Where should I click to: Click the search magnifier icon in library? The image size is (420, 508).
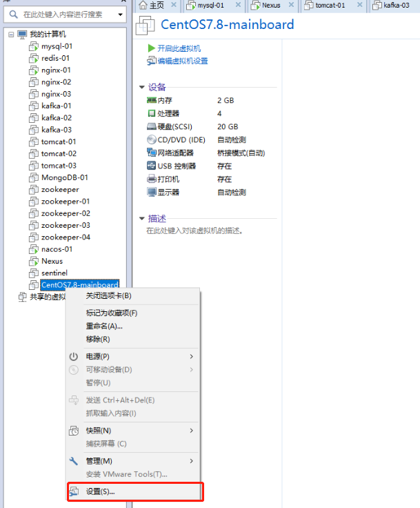click(x=14, y=14)
